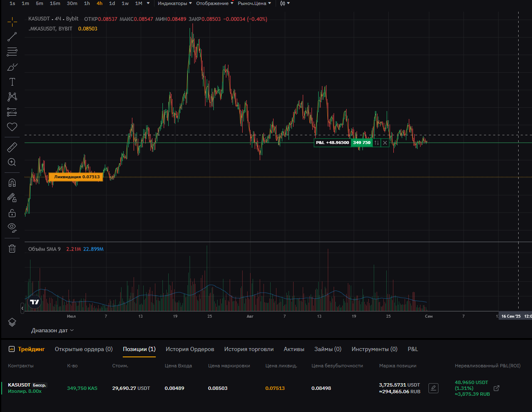Select the crosshair cursor tool
The image size is (532, 412).
click(12, 22)
